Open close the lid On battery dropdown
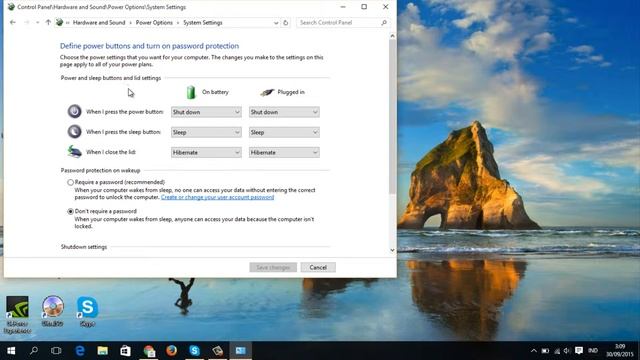 (x=206, y=152)
